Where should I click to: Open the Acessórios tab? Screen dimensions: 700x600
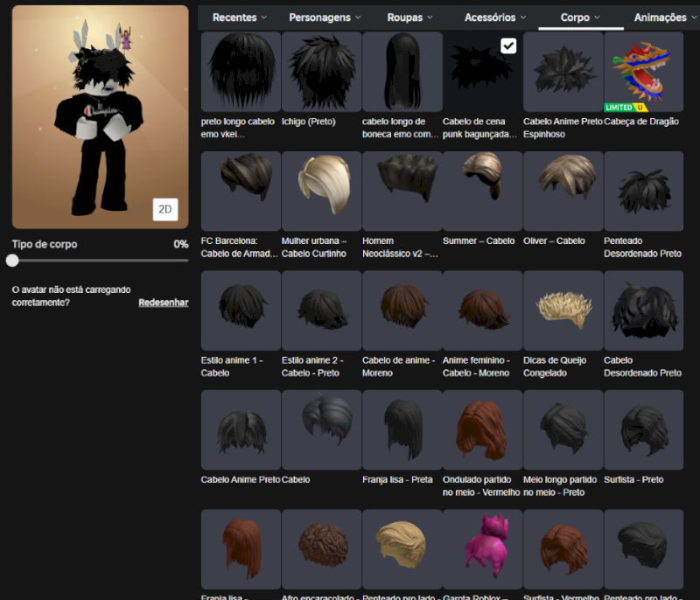[x=495, y=17]
